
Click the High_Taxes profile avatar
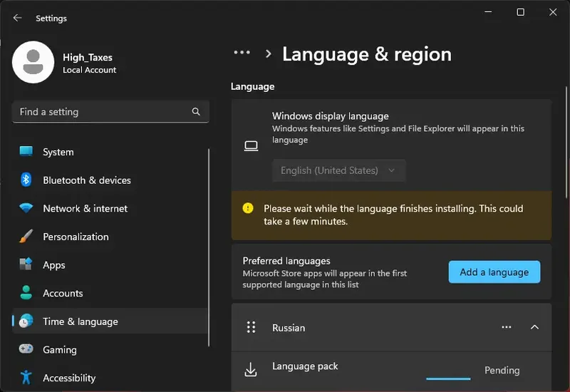33,62
